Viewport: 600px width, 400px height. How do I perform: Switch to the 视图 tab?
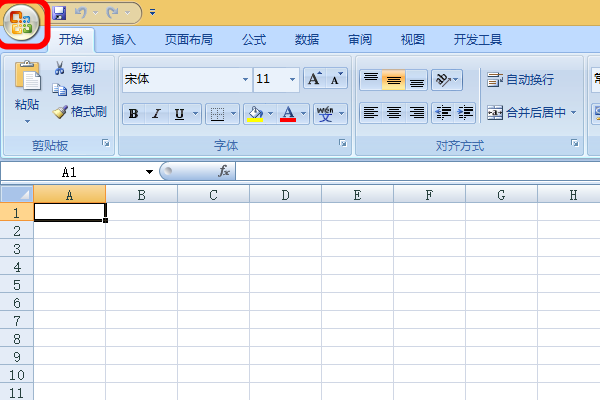click(412, 39)
